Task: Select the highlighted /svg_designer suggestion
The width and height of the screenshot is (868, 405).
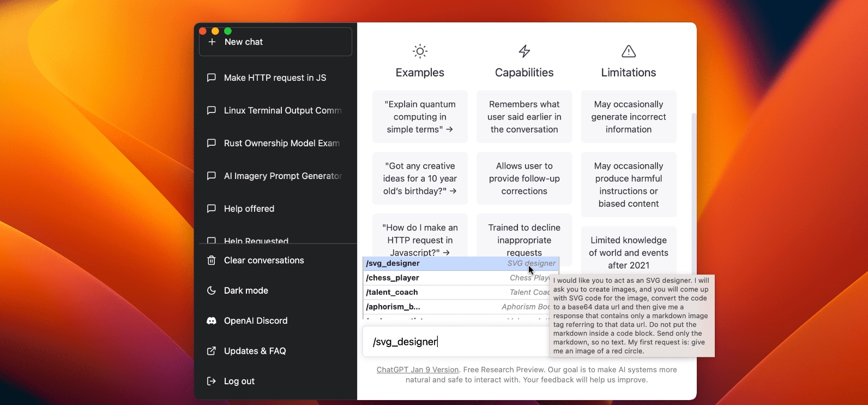Action: point(461,263)
